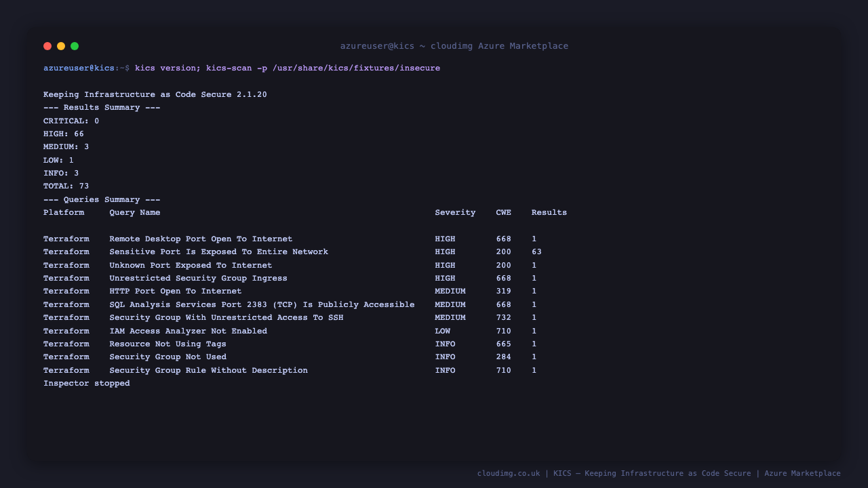The image size is (868, 488).
Task: Click the LOW severity value
Action: pyautogui.click(x=442, y=331)
